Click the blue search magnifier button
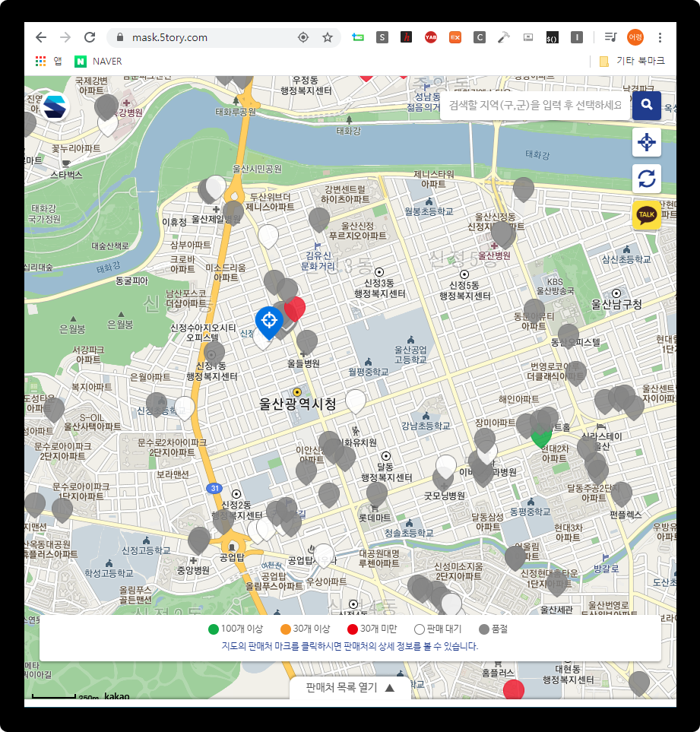Viewport: 700px width, 732px height. (x=646, y=105)
